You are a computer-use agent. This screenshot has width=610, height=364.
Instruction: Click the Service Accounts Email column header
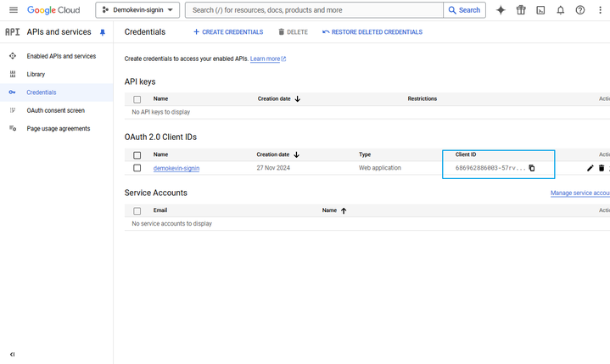tap(159, 210)
